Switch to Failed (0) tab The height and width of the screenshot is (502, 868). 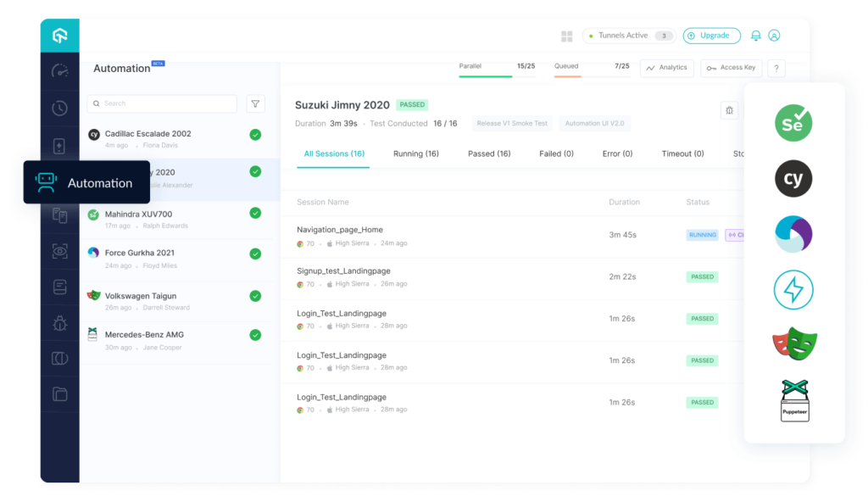click(556, 154)
